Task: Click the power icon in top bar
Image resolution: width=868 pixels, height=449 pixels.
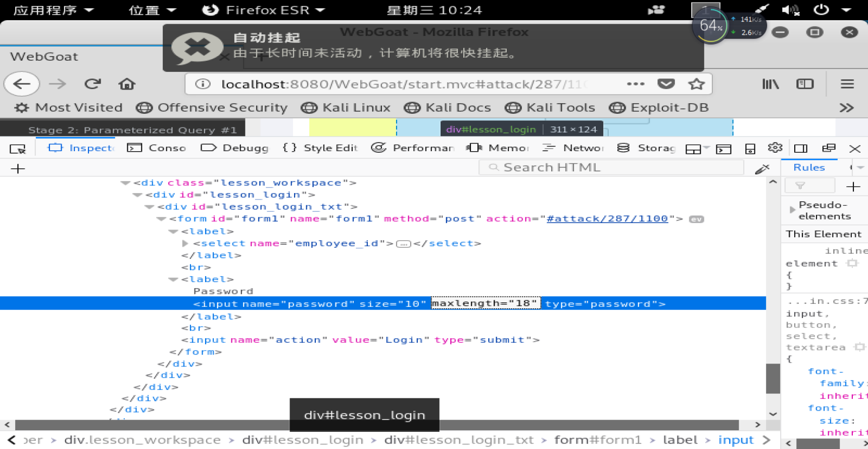Action: pos(822,10)
